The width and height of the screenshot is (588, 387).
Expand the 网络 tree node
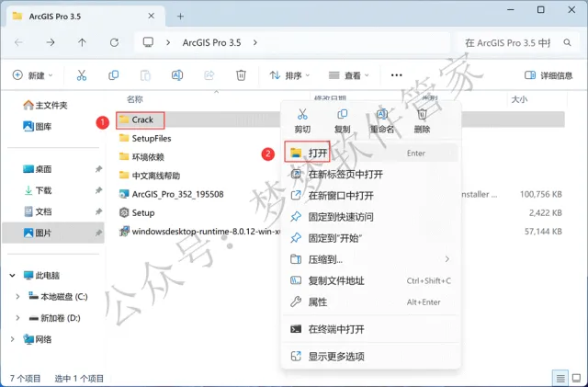[x=12, y=339]
